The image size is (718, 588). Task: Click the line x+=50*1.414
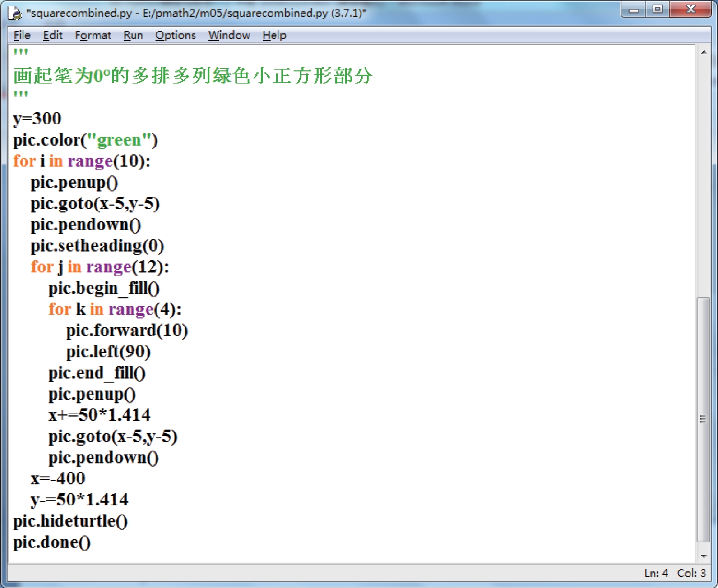pyautogui.click(x=100, y=415)
